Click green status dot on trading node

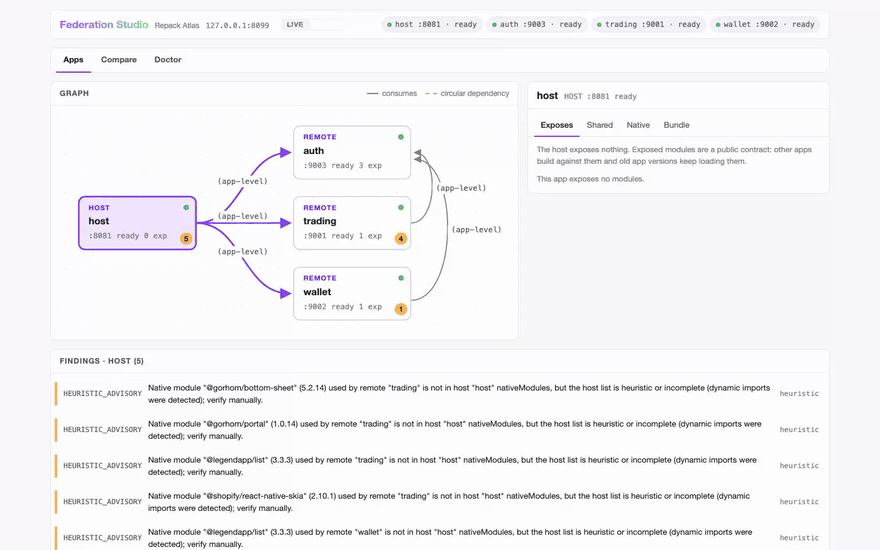coord(401,208)
